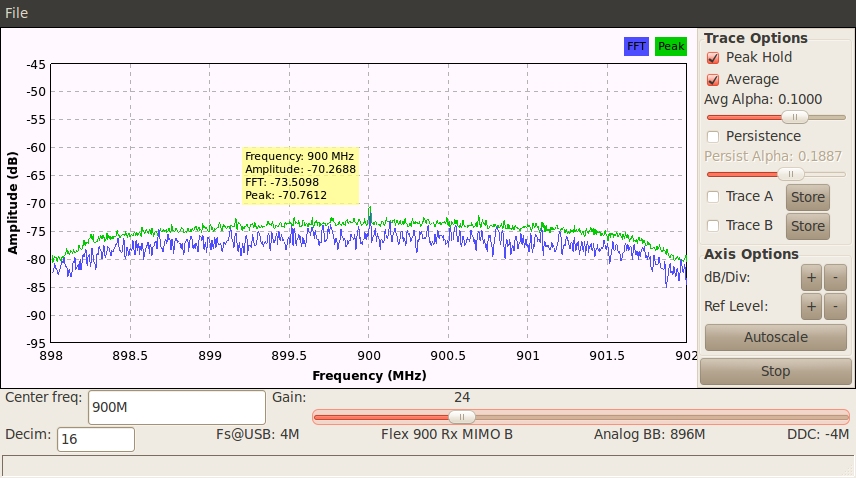The height and width of the screenshot is (478, 856).
Task: Lower Ref Level using minus button
Action: tap(836, 307)
